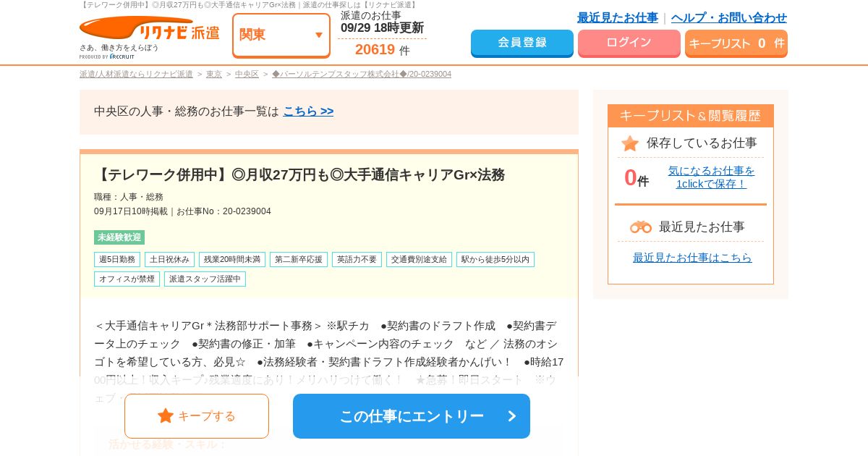Click 派遣/人材派遣ならリクナビ派遣 breadcrumb
Image resolution: width=868 pixels, height=456 pixels.
coord(136,74)
